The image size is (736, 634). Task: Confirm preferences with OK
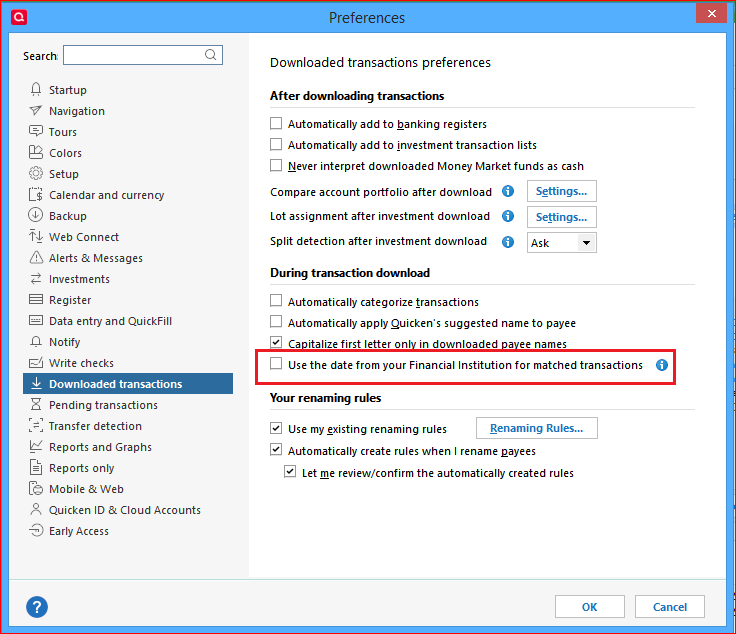[590, 607]
